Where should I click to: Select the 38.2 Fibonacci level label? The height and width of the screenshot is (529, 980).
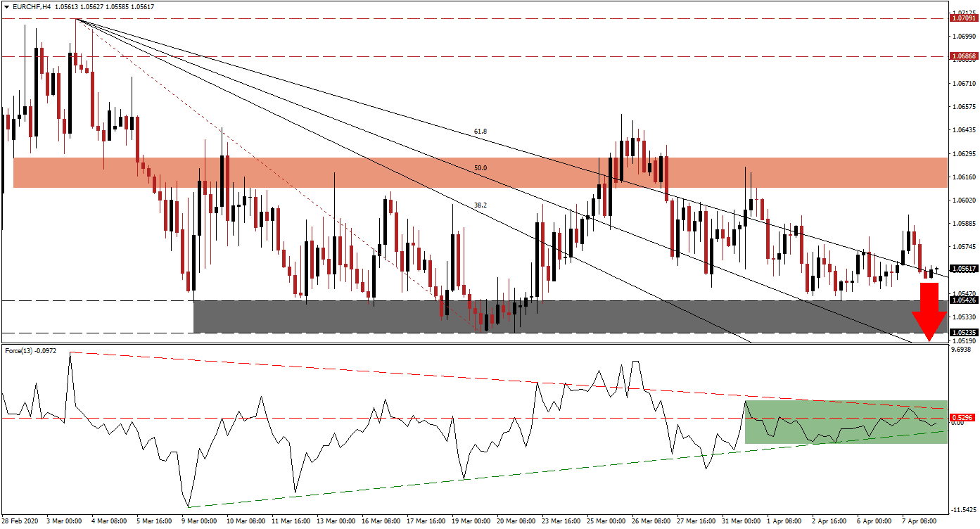[479, 204]
